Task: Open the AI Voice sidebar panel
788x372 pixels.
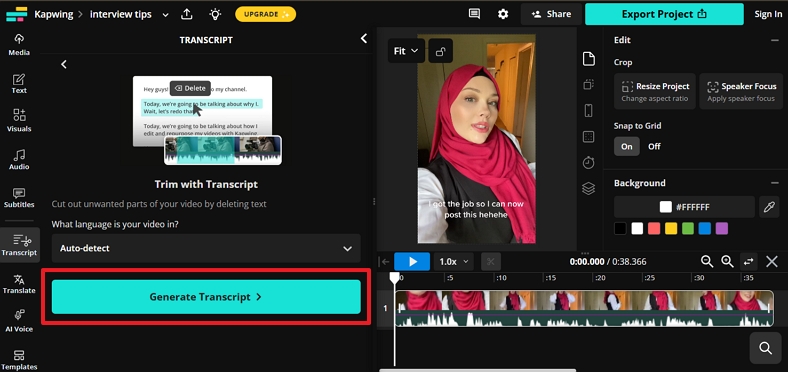Action: [19, 321]
